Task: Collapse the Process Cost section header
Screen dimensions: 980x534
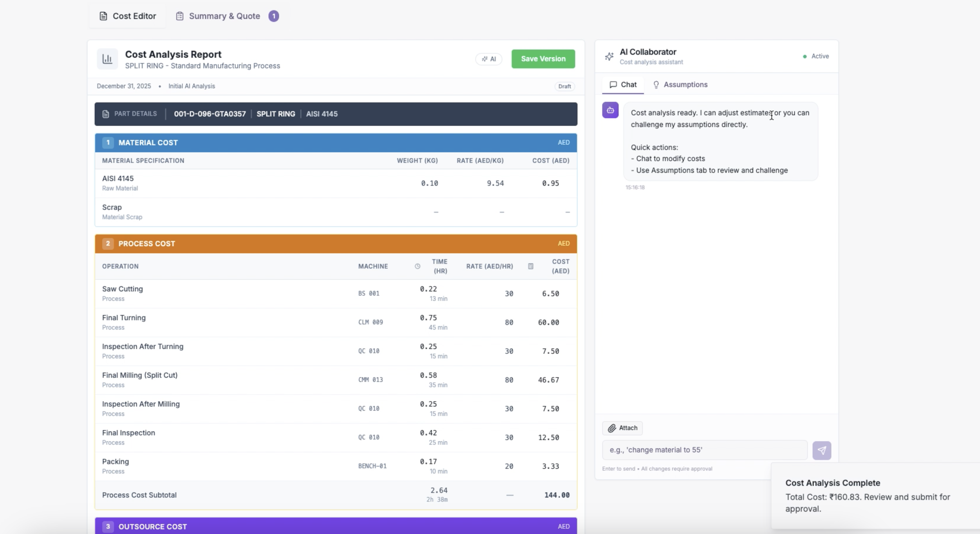Action: [336, 244]
